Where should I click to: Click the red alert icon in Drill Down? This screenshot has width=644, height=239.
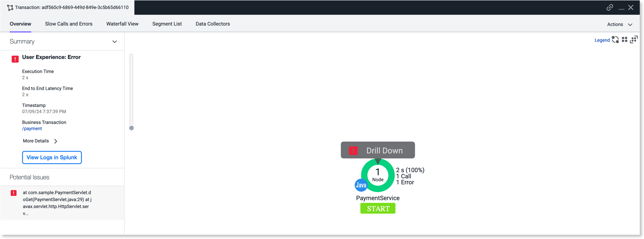point(353,151)
